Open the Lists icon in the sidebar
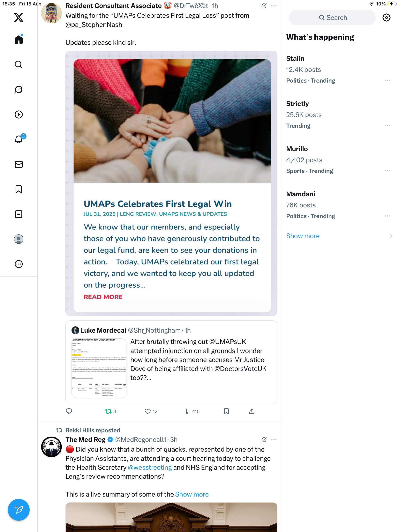 coord(19,214)
